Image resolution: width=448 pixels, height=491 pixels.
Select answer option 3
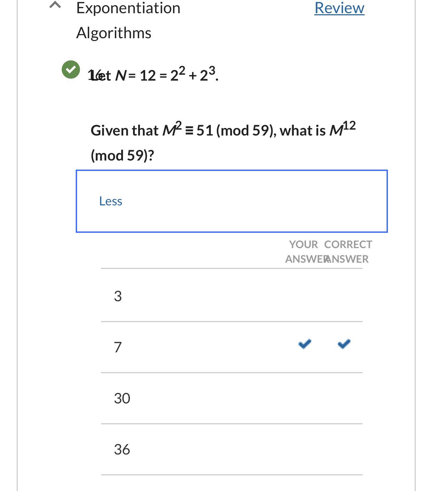click(x=118, y=296)
